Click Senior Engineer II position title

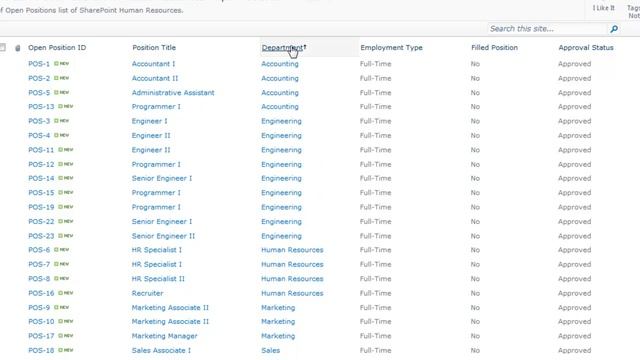pos(163,236)
